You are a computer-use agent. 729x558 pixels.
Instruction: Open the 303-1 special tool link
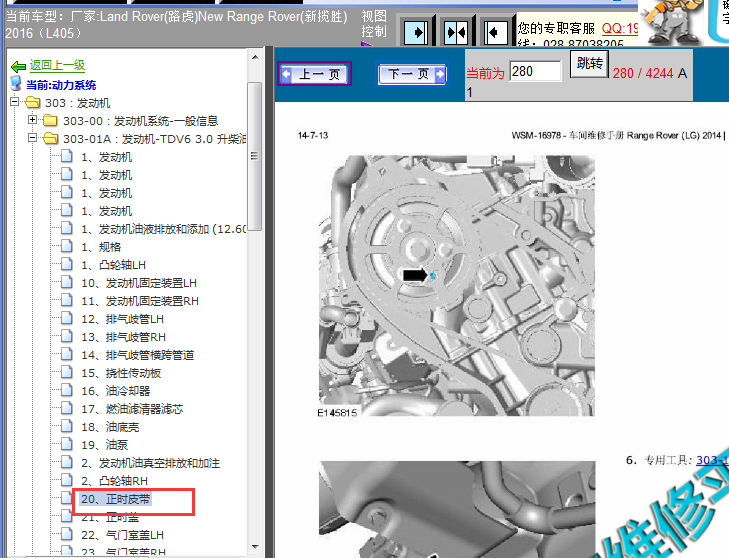tap(712, 460)
